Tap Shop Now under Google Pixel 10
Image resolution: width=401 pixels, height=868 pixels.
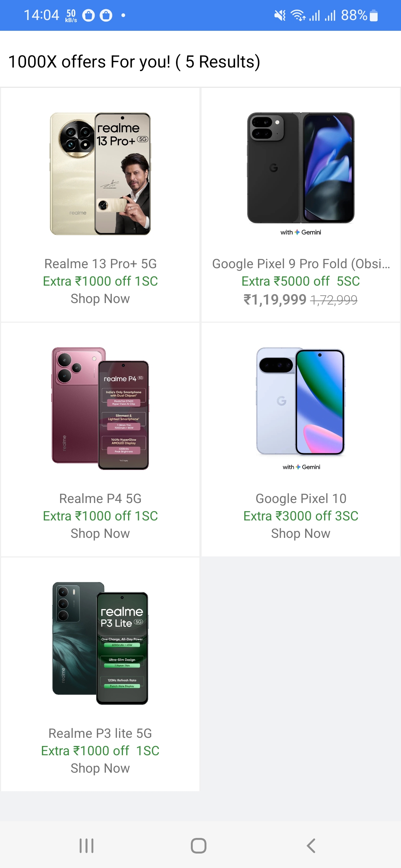[x=301, y=533]
